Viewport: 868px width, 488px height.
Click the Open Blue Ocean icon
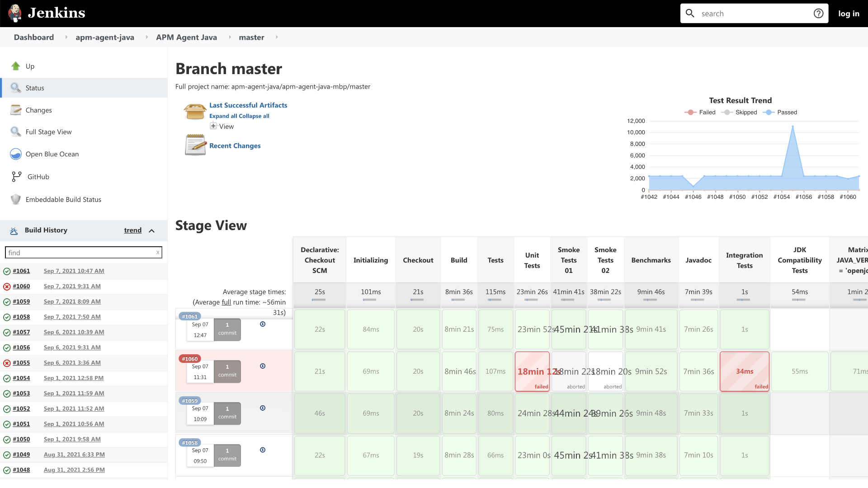(16, 154)
